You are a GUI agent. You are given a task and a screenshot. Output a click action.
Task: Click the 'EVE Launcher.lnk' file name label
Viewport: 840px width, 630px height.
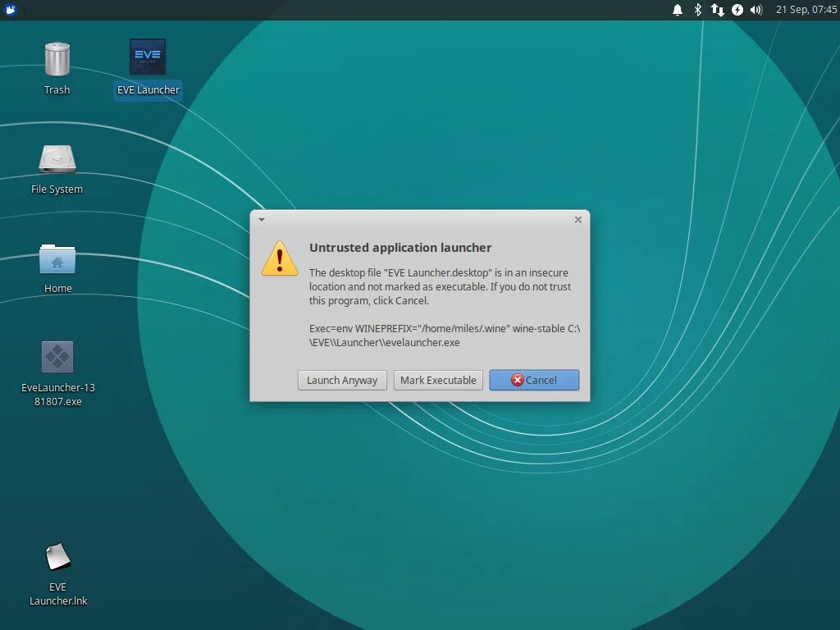(58, 594)
